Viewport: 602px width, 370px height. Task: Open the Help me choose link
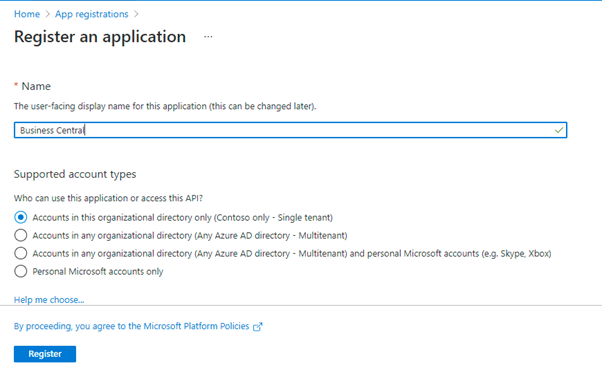pos(49,300)
